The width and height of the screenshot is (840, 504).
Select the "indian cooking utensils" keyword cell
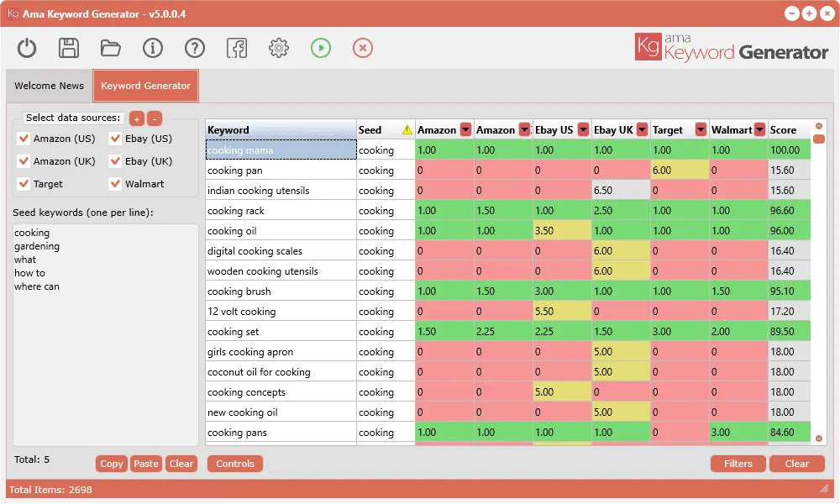[281, 191]
